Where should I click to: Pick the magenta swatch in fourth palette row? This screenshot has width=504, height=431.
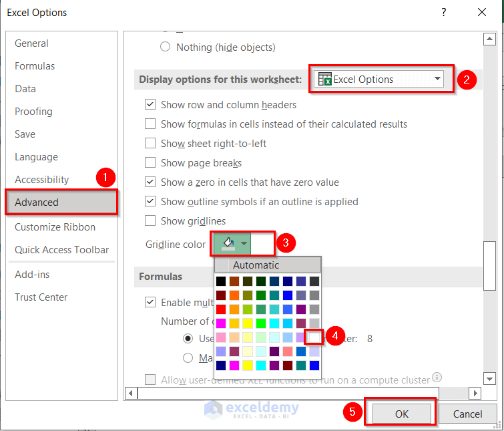221,323
